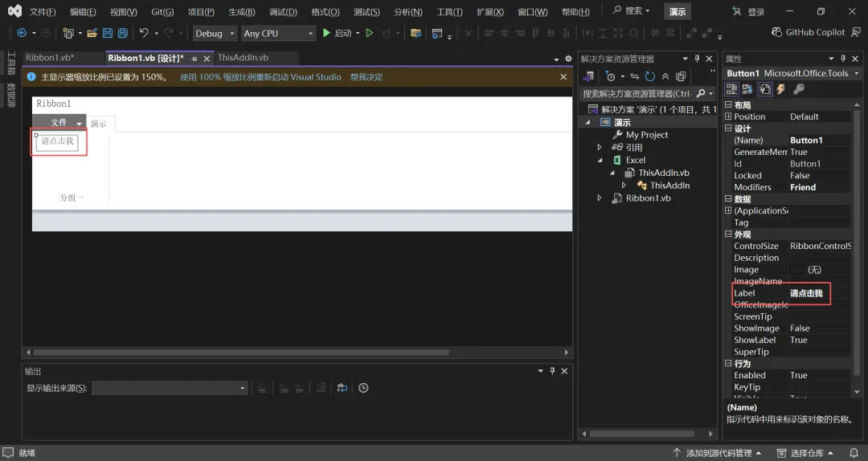Open the 文件(F) menu
868x461 pixels.
43,11
